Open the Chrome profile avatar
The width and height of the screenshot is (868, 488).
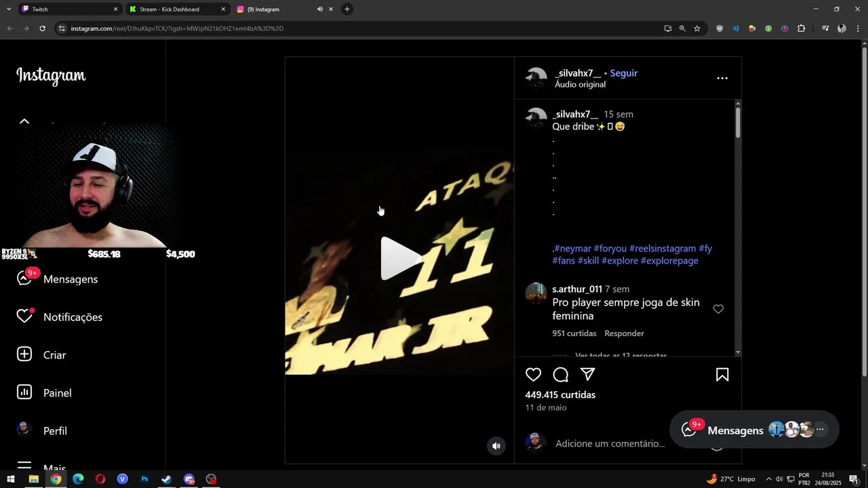click(842, 28)
